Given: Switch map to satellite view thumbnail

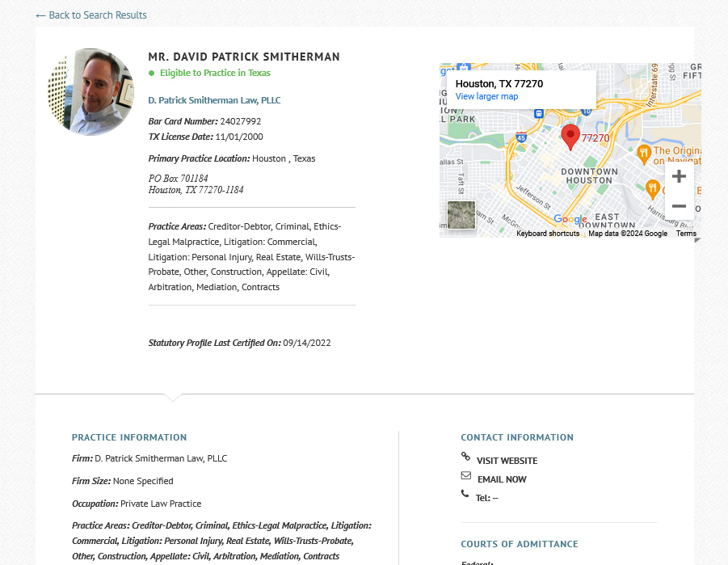Looking at the screenshot, I should pyautogui.click(x=461, y=215).
